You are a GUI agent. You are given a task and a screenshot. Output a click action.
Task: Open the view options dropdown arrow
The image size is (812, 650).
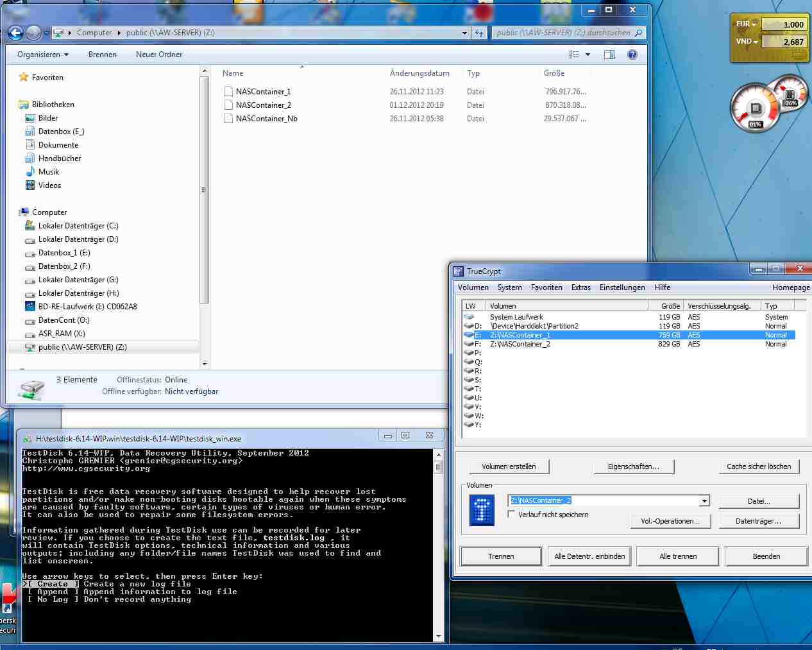click(588, 55)
